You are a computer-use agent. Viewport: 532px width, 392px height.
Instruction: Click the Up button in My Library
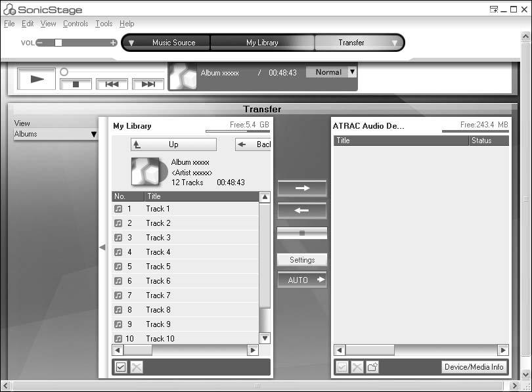[173, 144]
